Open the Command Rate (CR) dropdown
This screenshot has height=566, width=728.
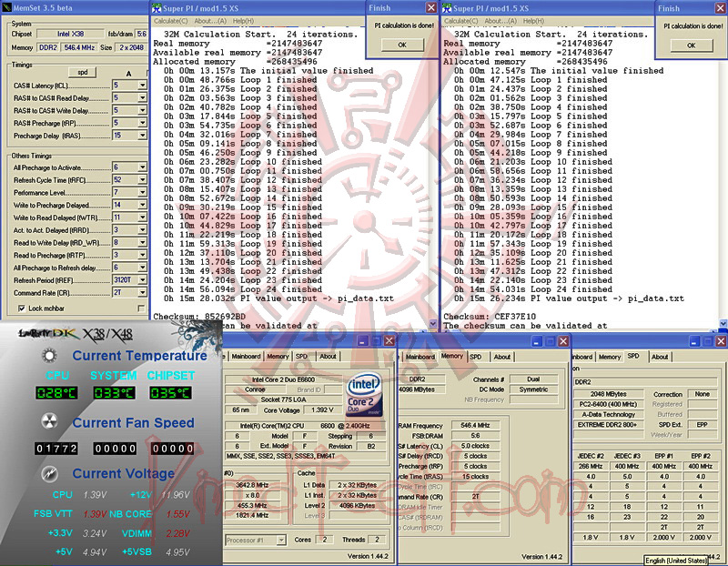point(143,292)
